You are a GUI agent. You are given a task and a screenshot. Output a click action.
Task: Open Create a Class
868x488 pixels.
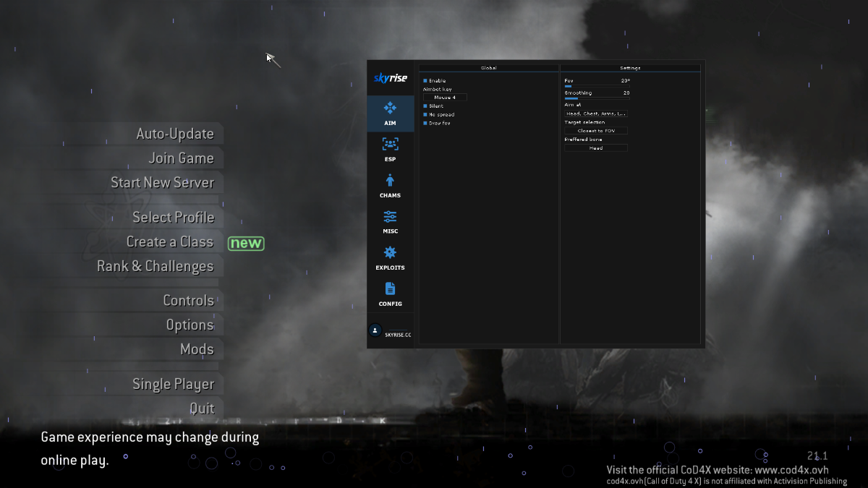(170, 242)
